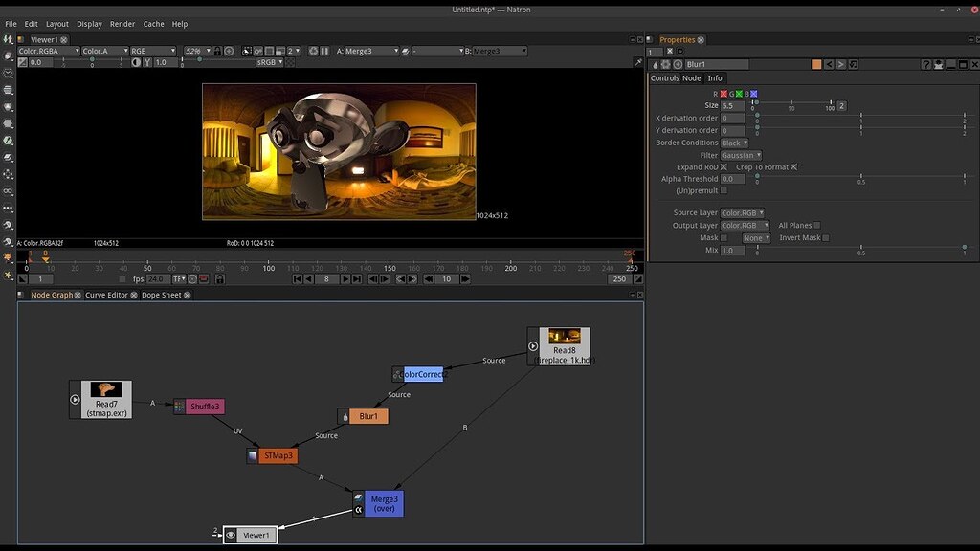This screenshot has height=551, width=980.
Task: Enable the (Un)premult checkbox
Action: 724,189
